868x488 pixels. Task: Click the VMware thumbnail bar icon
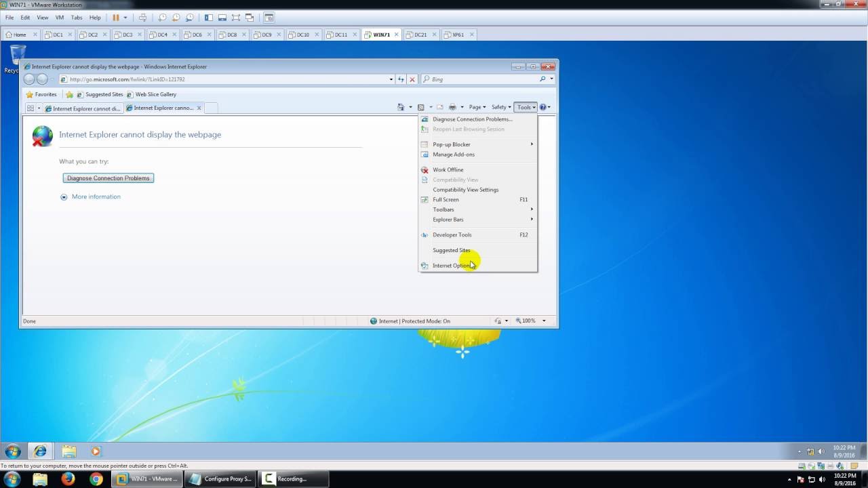click(x=222, y=17)
